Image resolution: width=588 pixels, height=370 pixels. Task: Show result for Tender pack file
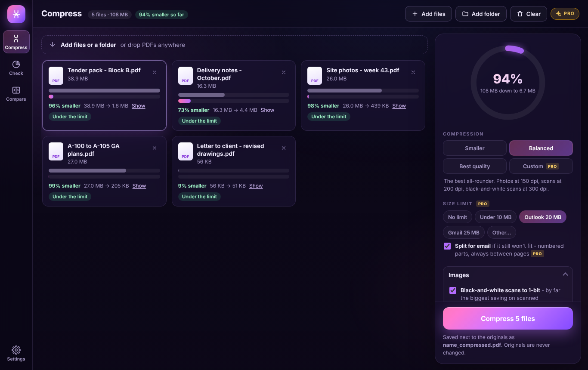coord(139,106)
